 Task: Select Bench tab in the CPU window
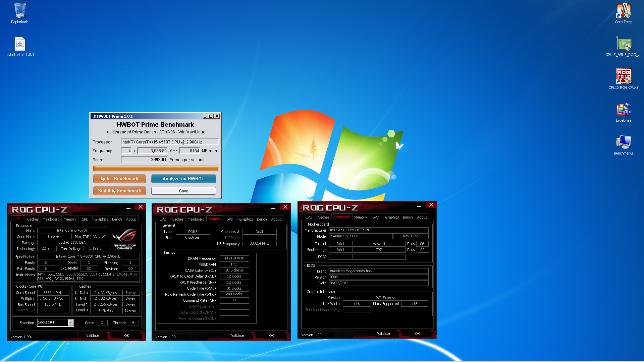pos(117,219)
